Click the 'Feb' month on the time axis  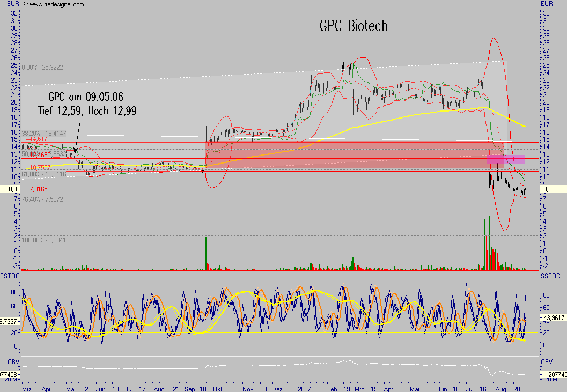pyautogui.click(x=332, y=389)
